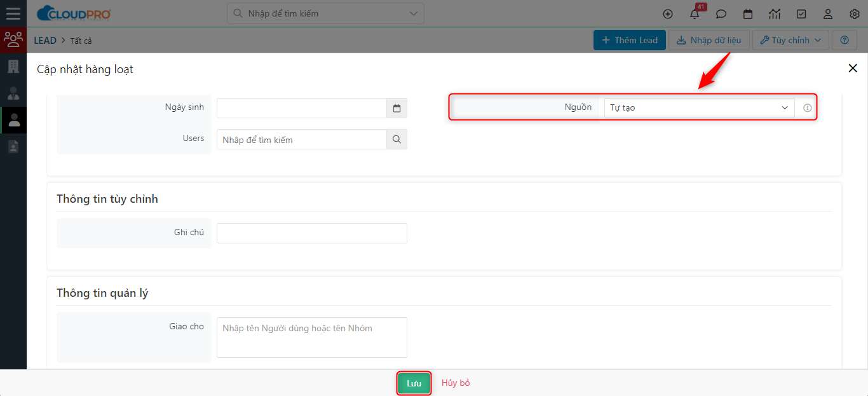
Task: Select the active Lead person sidebar icon
Action: point(13,119)
